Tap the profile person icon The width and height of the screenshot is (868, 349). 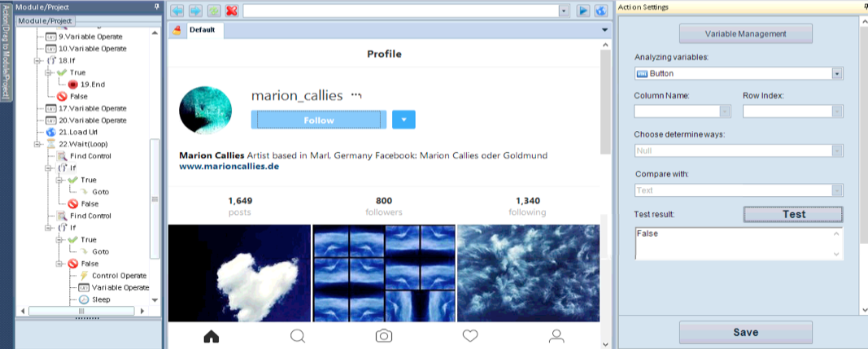point(556,336)
